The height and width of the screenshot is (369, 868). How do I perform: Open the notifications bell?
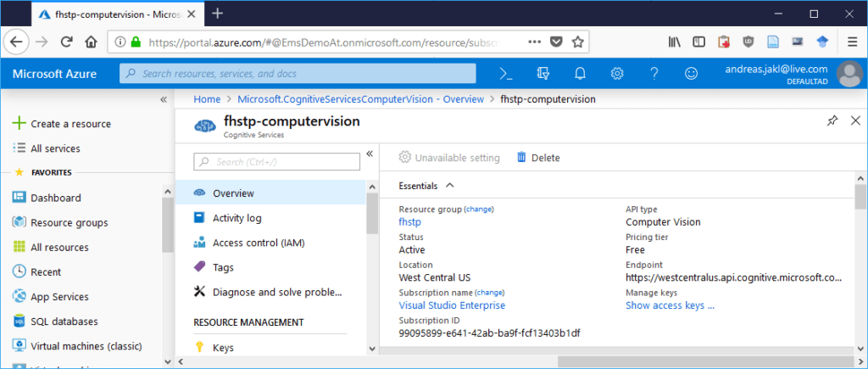(580, 73)
